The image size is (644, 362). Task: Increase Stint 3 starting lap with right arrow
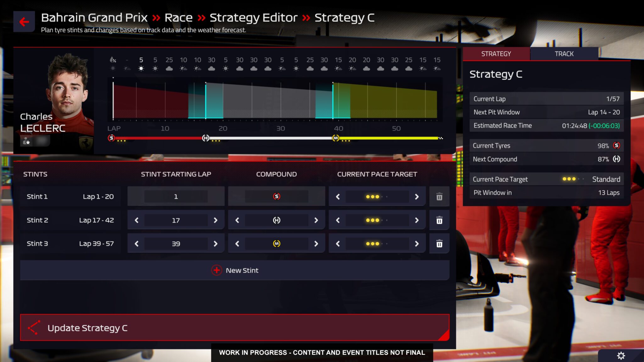(x=215, y=244)
